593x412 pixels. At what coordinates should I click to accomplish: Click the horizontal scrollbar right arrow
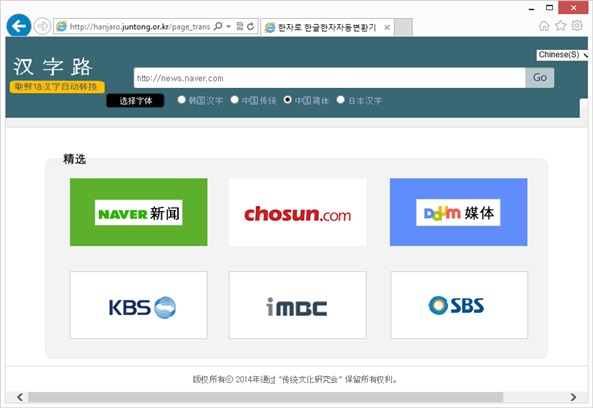tap(573, 397)
